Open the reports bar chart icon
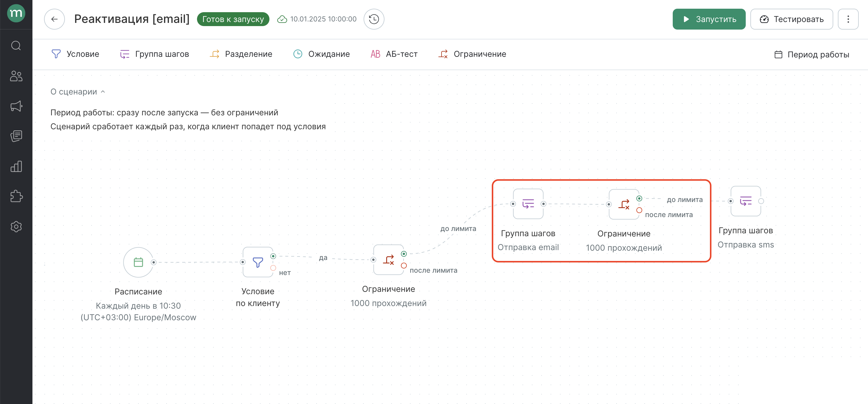Viewport: 868px width, 404px height. point(16,166)
